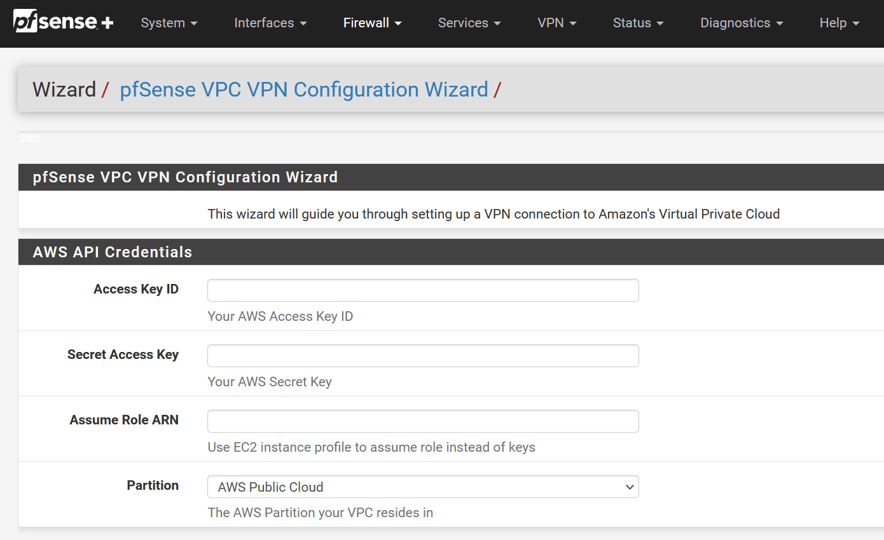
Task: Click the Secret Access Key label
Action: (x=123, y=354)
